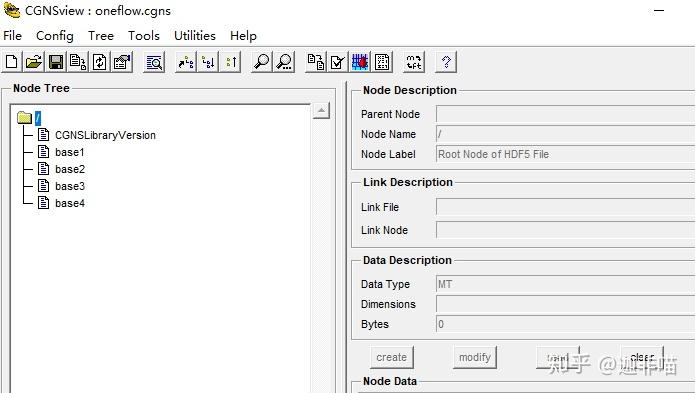Click the Link Node field

(x=565, y=230)
